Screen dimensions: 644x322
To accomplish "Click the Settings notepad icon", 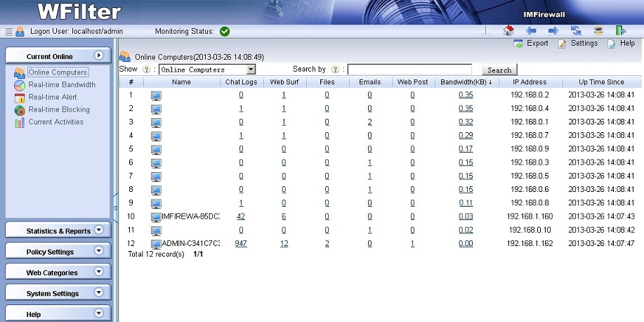I will (563, 44).
